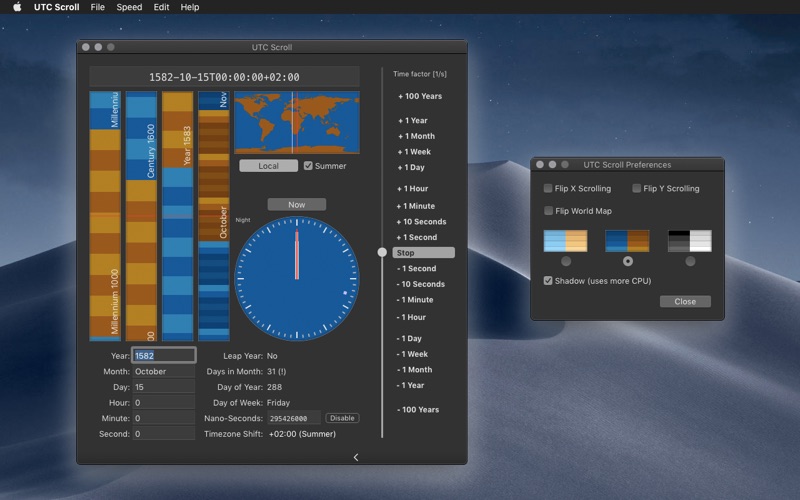Viewport: 800px width, 500px height.
Task: Enable Flip Y Scrolling
Action: pos(636,188)
